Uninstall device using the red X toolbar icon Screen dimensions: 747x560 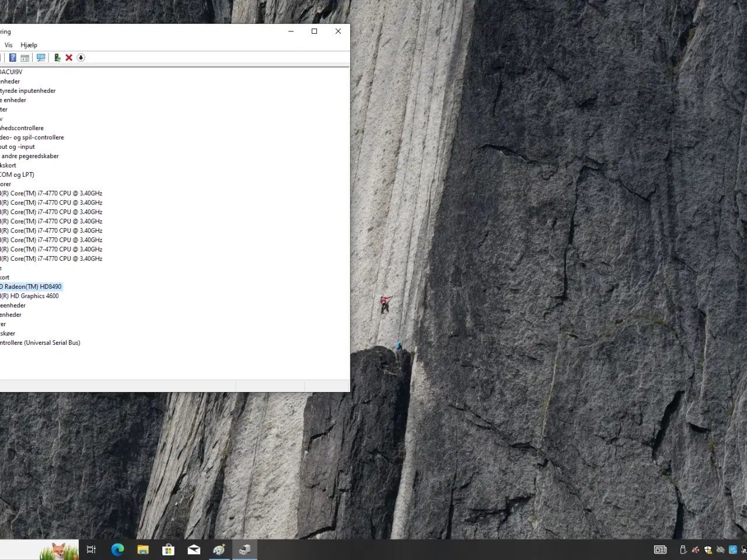point(69,57)
